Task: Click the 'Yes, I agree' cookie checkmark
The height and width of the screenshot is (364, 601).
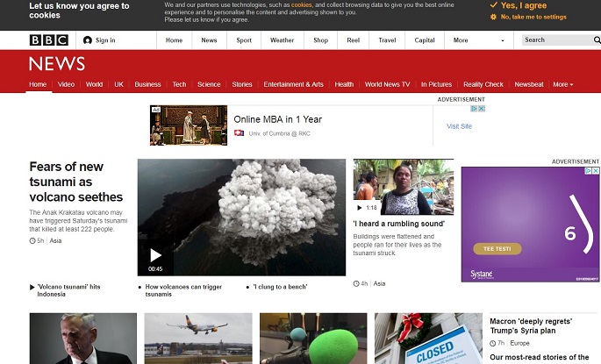Action: pos(494,5)
